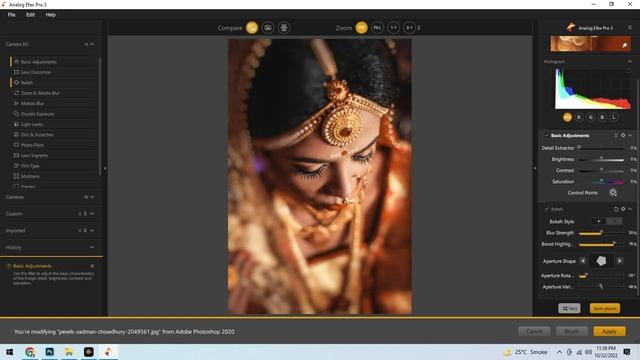Open Basic Adjustments settings gear
This screenshot has height=360, width=640.
coord(623,136)
